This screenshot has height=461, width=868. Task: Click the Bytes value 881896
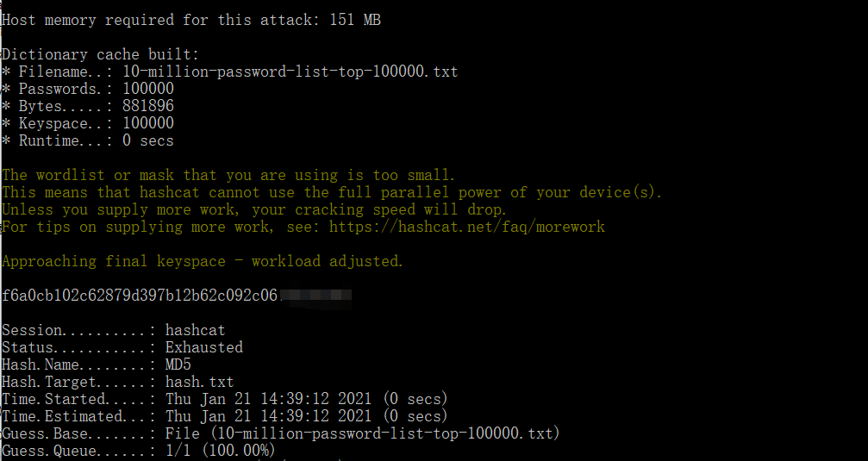pos(147,106)
